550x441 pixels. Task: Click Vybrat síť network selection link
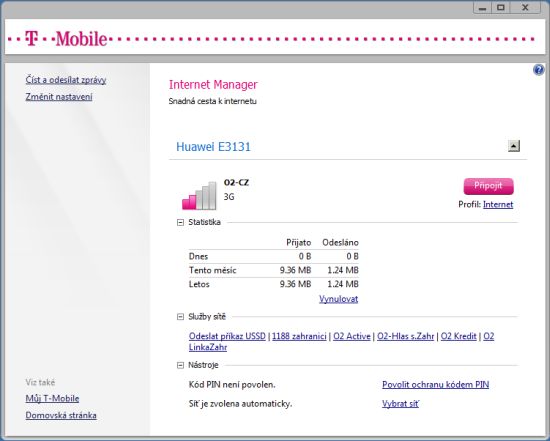pyautogui.click(x=401, y=404)
